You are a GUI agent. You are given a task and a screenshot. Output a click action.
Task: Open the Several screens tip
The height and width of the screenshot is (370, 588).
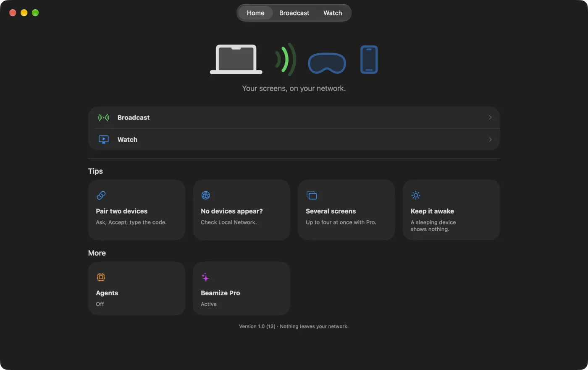point(346,210)
